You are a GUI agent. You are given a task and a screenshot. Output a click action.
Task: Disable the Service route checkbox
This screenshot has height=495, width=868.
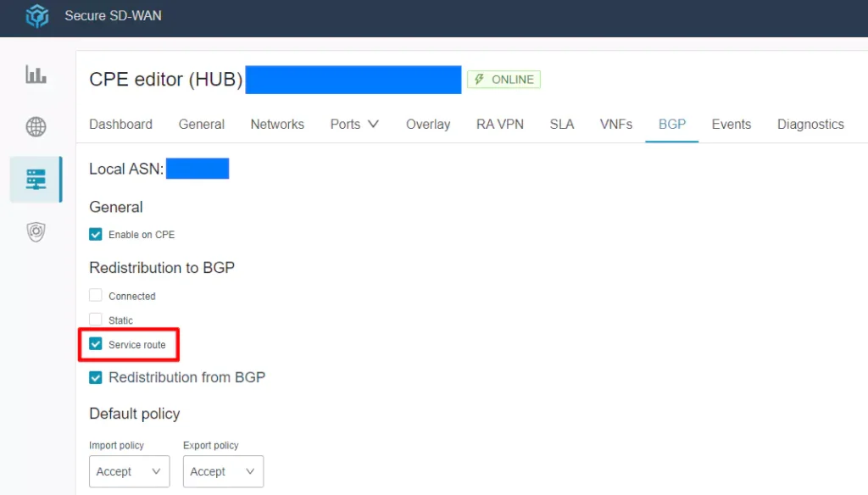(96, 344)
